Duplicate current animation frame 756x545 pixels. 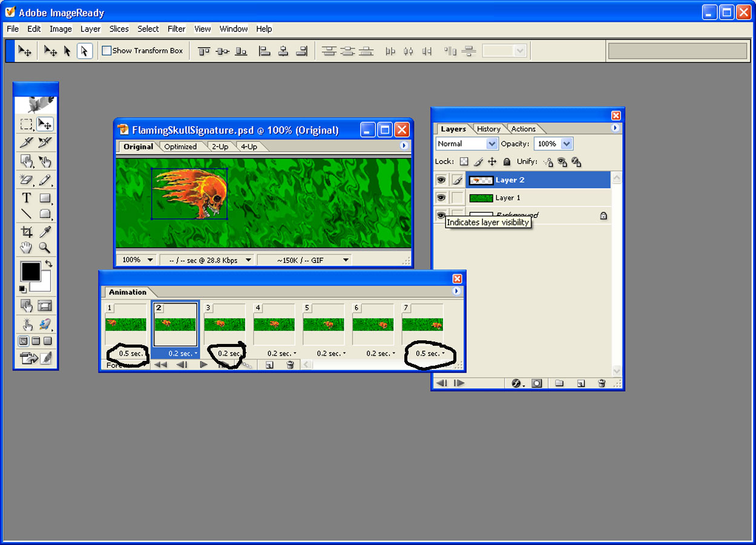pyautogui.click(x=269, y=365)
